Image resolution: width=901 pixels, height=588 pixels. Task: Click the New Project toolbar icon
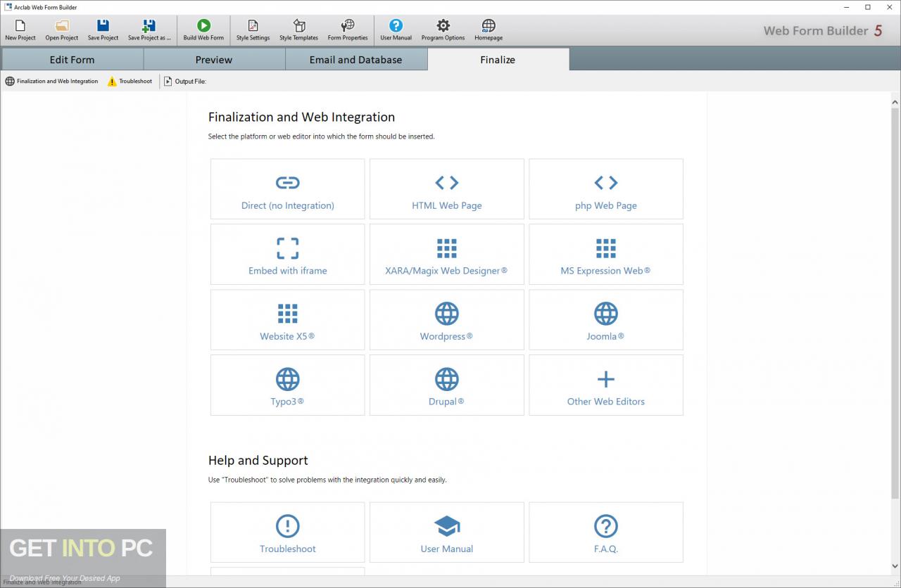click(x=20, y=30)
